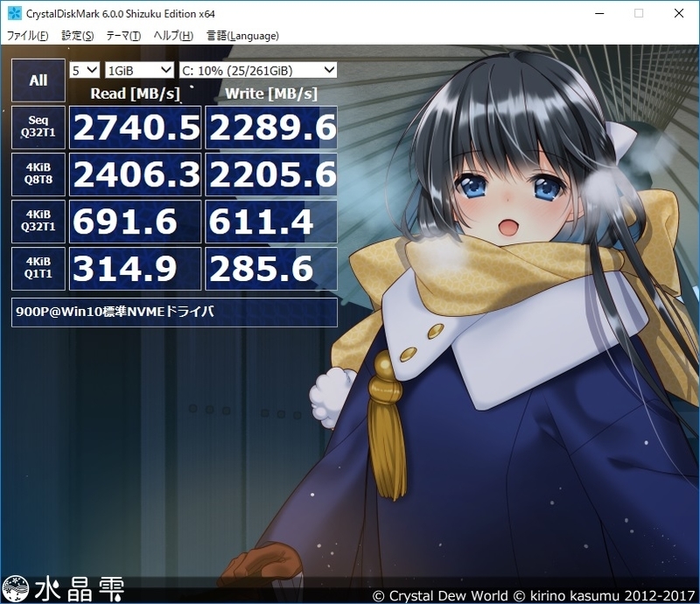Image resolution: width=700 pixels, height=604 pixels.
Task: Open the テーマ(T) menu
Action: pos(123,36)
